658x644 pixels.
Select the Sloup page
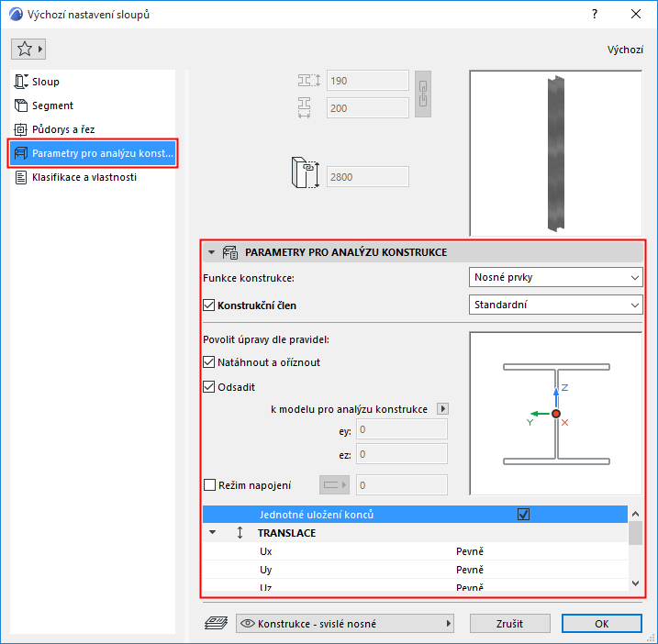(93, 82)
